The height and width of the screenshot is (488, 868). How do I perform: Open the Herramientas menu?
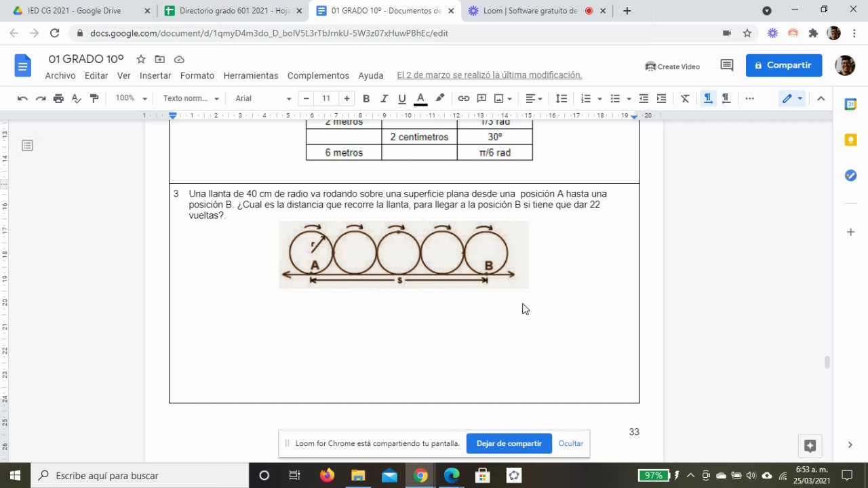point(251,75)
